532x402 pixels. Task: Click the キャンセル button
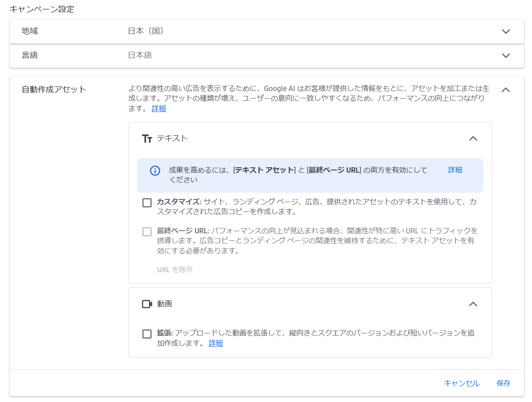point(461,383)
